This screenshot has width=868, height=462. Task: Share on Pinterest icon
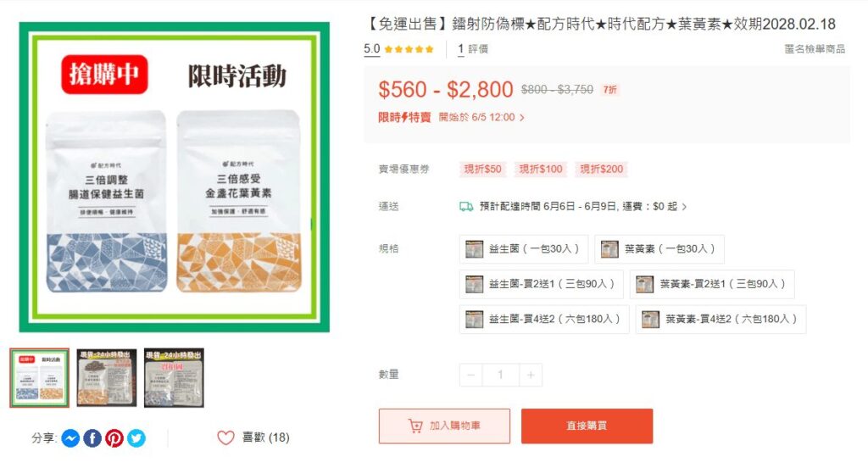[114, 438]
